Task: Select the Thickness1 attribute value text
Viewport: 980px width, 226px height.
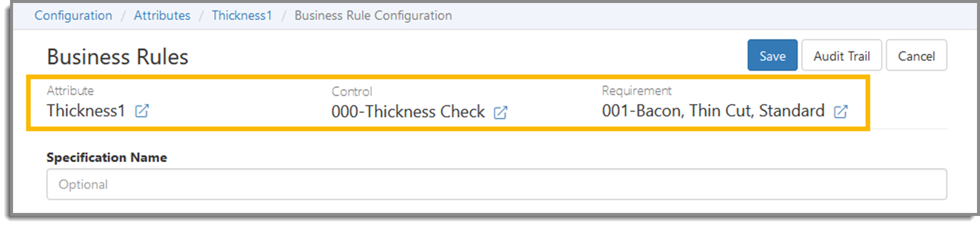Action: pyautogui.click(x=86, y=110)
